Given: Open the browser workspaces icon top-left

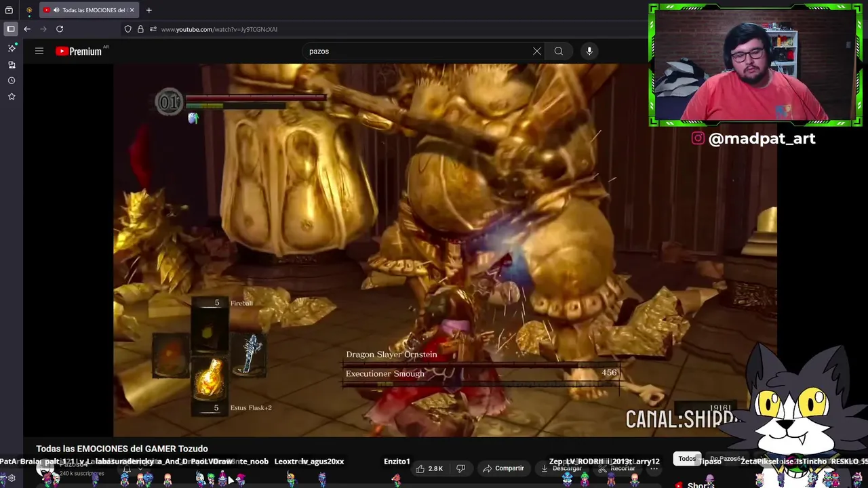Looking at the screenshot, I should tap(9, 10).
